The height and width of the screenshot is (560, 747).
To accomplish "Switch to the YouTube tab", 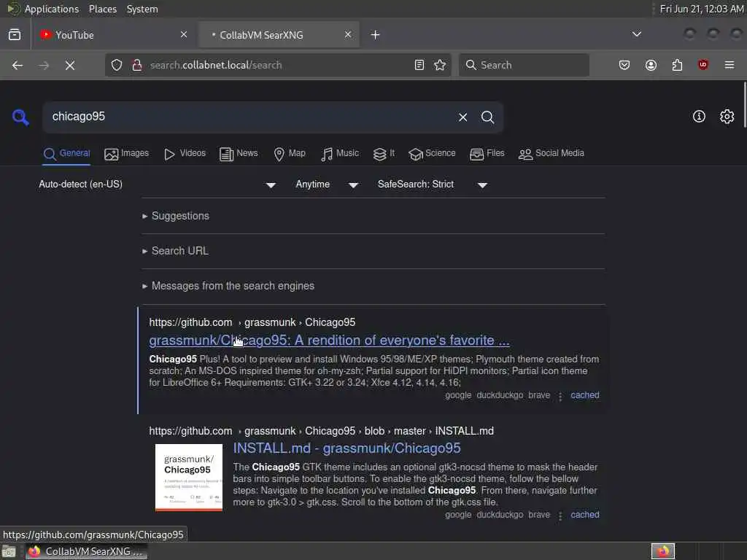I will (x=113, y=35).
